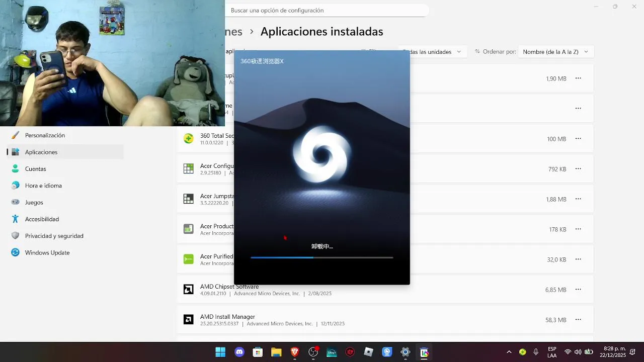Screen dimensions: 644x362
Task: Click the Acer Purified Voice app icon
Action: (x=189, y=259)
